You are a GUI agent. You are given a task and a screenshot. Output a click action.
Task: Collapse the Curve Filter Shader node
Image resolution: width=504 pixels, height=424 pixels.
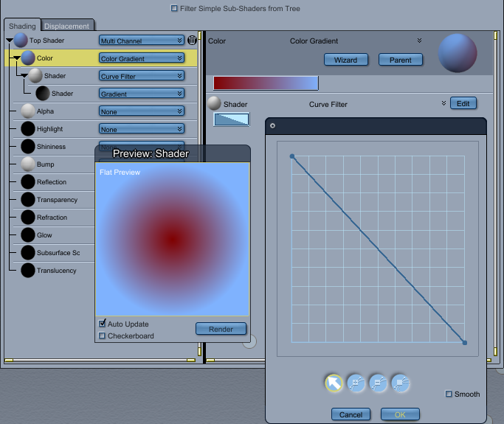coord(24,75)
